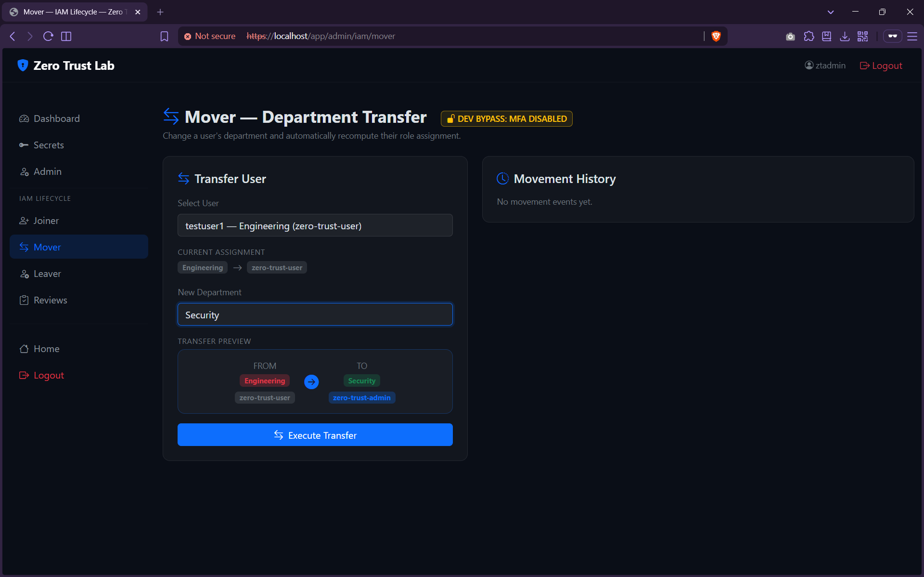
Task: Expand the tab search chevron in the title bar
Action: (831, 12)
